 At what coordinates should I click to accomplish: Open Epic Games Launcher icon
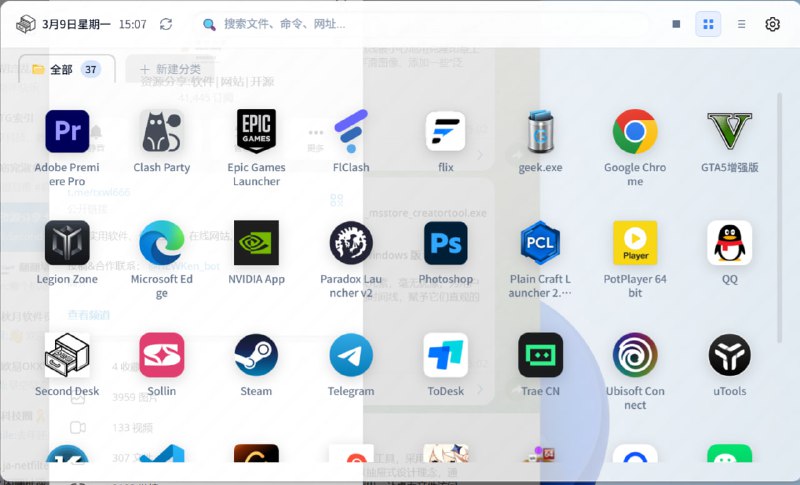[256, 131]
